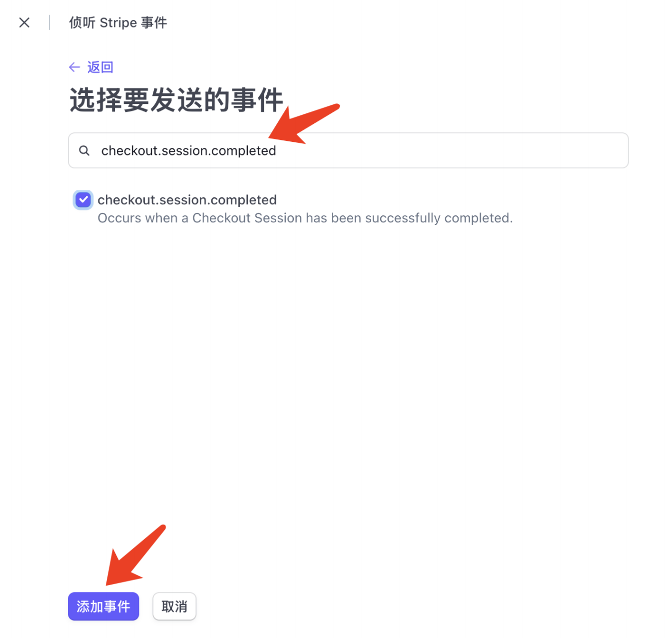672x638 pixels.
Task: Focus the event search input field
Action: tap(348, 150)
